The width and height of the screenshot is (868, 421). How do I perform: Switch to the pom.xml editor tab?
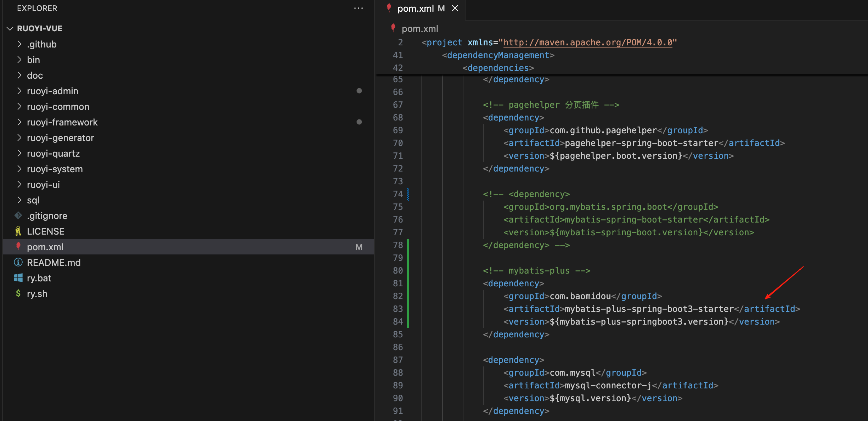click(415, 8)
